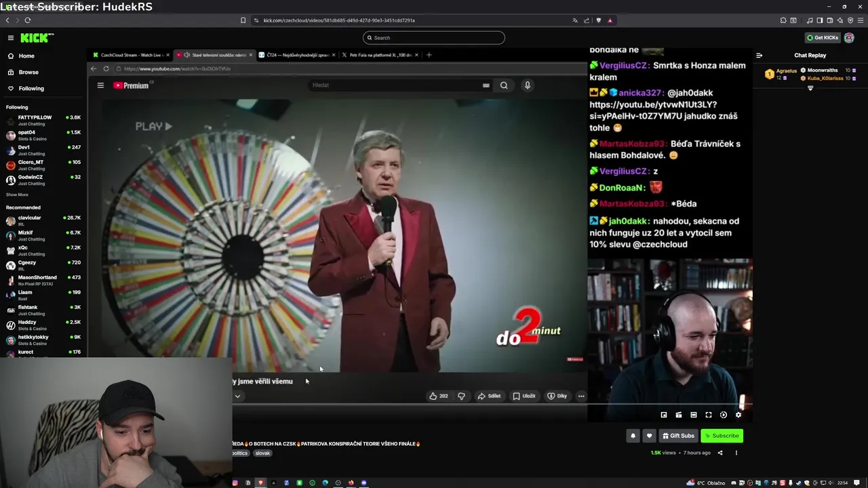Start YouTube voice search microphone
This screenshot has width=868, height=488.
(528, 85)
